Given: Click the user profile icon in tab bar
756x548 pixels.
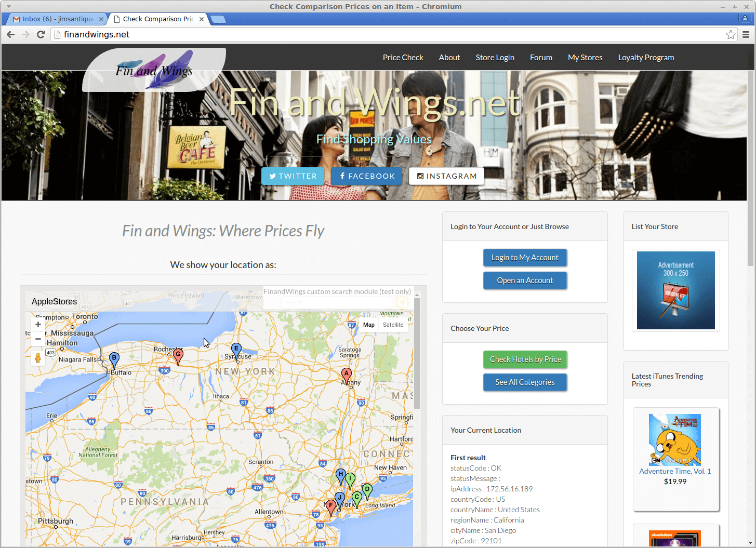Looking at the screenshot, I should tap(746, 18).
